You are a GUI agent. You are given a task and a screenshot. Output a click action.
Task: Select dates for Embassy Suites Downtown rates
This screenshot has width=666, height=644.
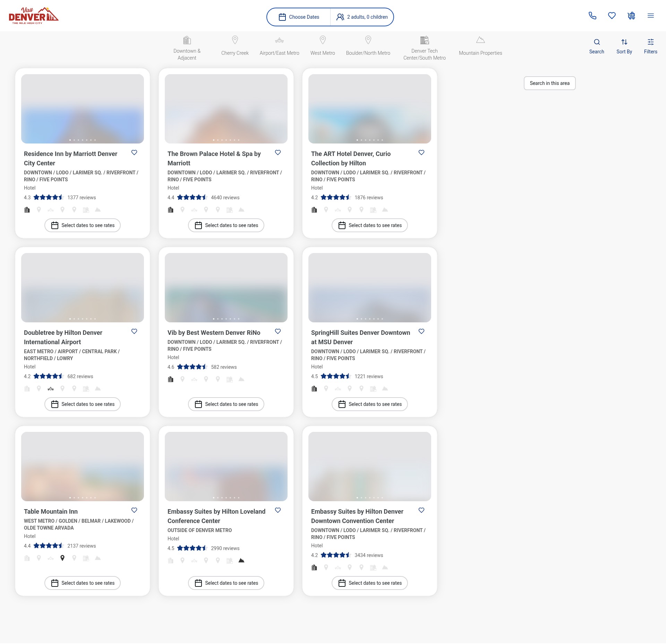click(370, 583)
